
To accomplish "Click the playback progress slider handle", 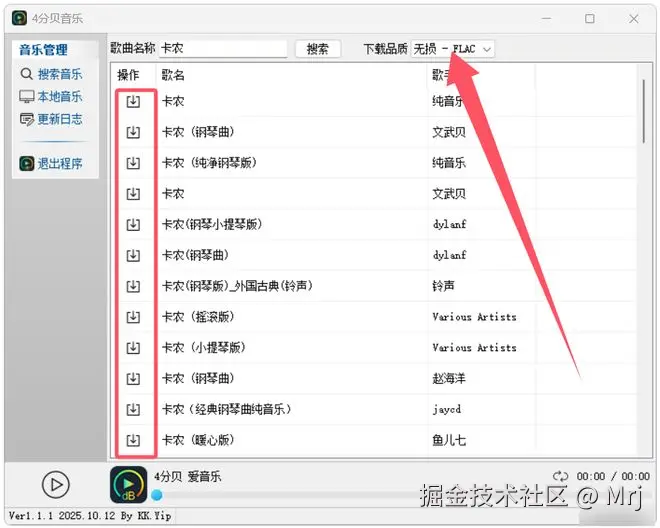I will tap(157, 495).
